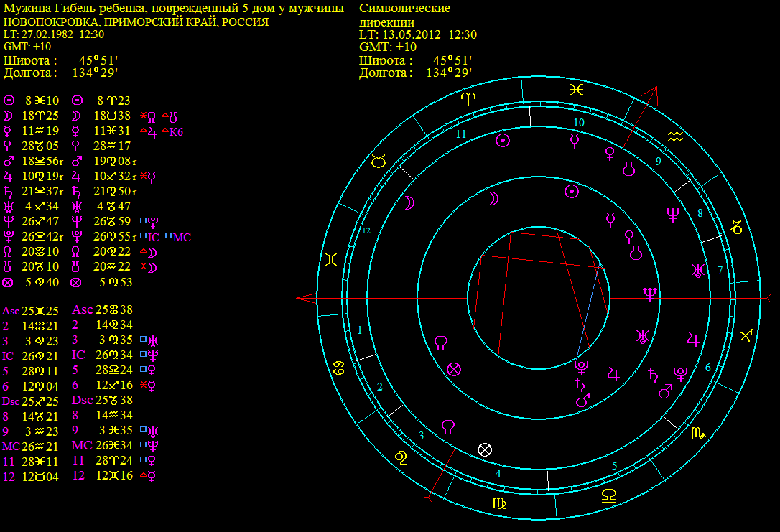The width and height of the screenshot is (780, 532).
Task: Select the Sun glyph in the wheel's outer planet ring
Action: pos(503,141)
